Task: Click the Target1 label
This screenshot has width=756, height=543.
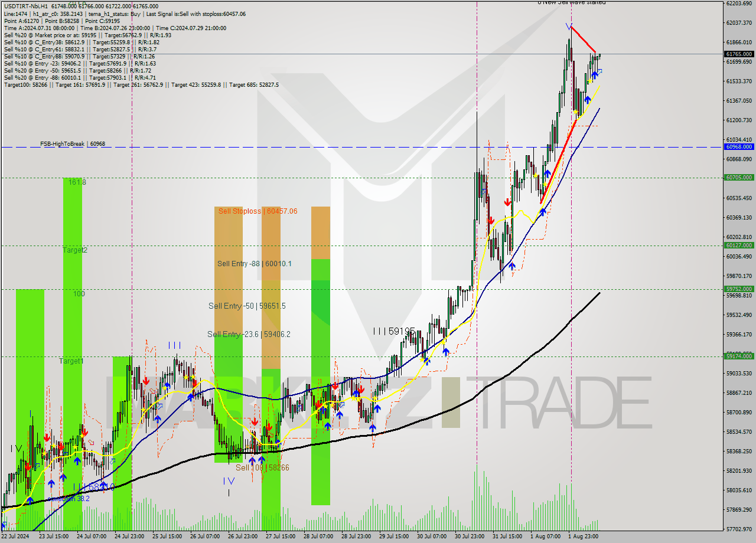Action: [x=71, y=361]
